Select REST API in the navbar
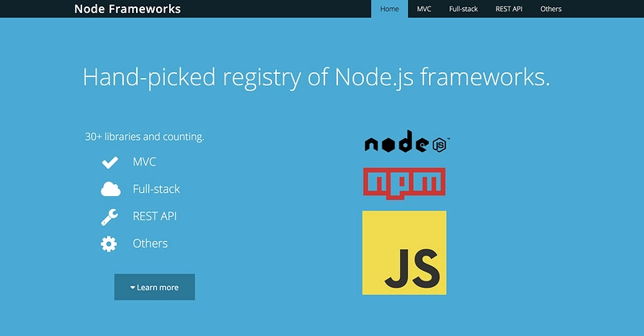Viewport: 644px width, 336px height. 509,9
